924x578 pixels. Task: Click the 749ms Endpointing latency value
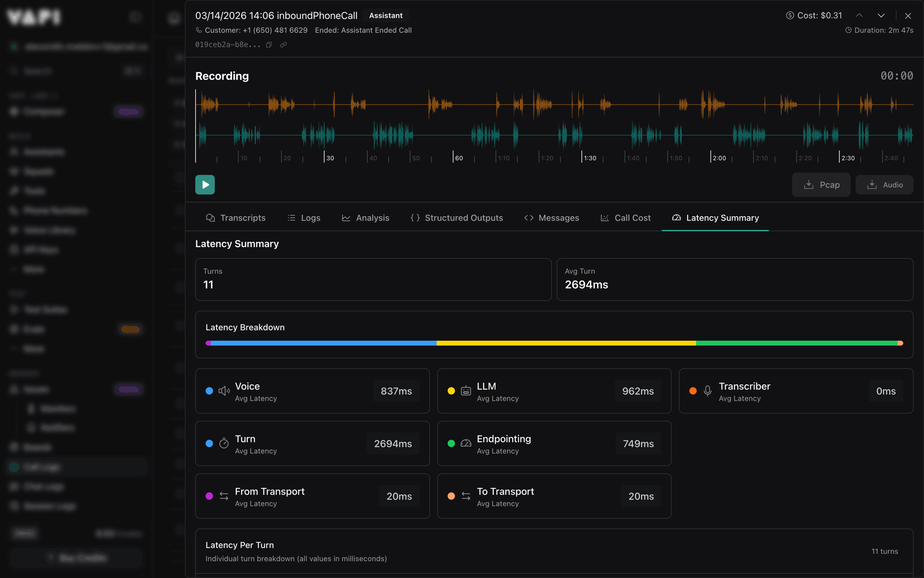(x=638, y=443)
